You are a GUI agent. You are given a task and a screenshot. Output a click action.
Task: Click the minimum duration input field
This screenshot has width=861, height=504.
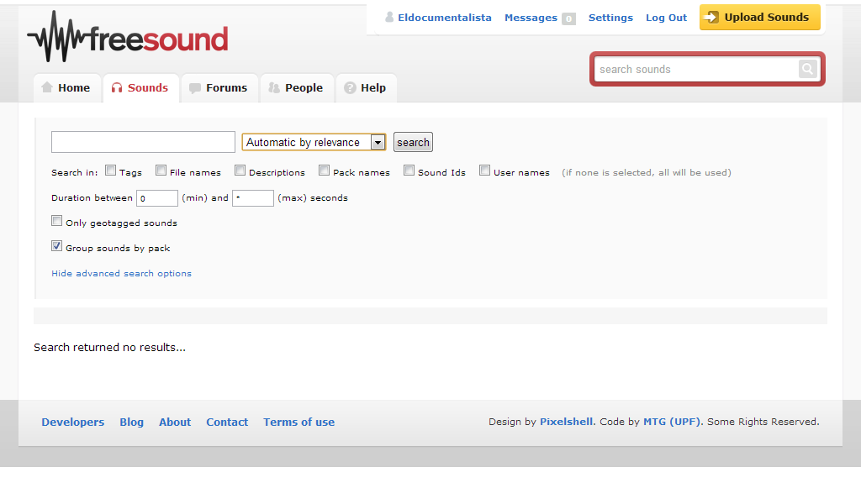[x=156, y=198]
